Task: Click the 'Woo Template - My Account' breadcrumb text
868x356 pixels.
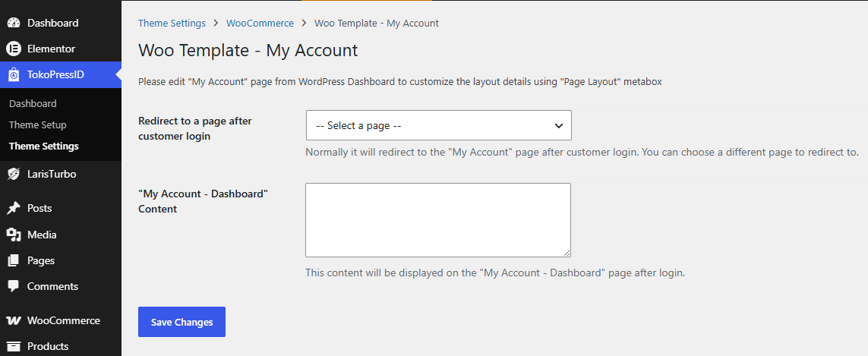Action: 377,24
